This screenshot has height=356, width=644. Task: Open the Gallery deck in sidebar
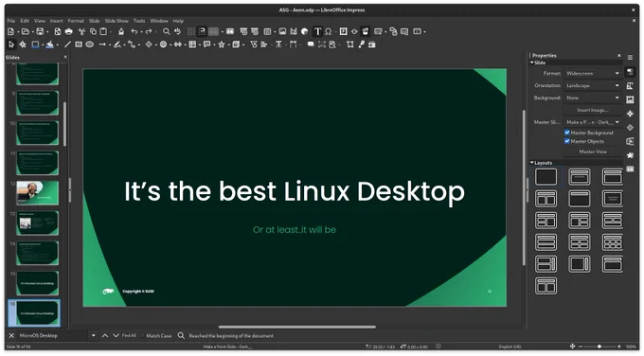[x=630, y=99]
